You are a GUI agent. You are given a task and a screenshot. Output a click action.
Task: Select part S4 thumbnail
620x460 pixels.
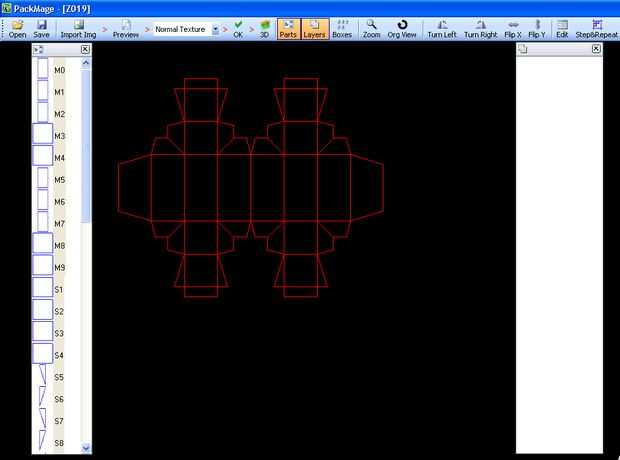point(42,353)
